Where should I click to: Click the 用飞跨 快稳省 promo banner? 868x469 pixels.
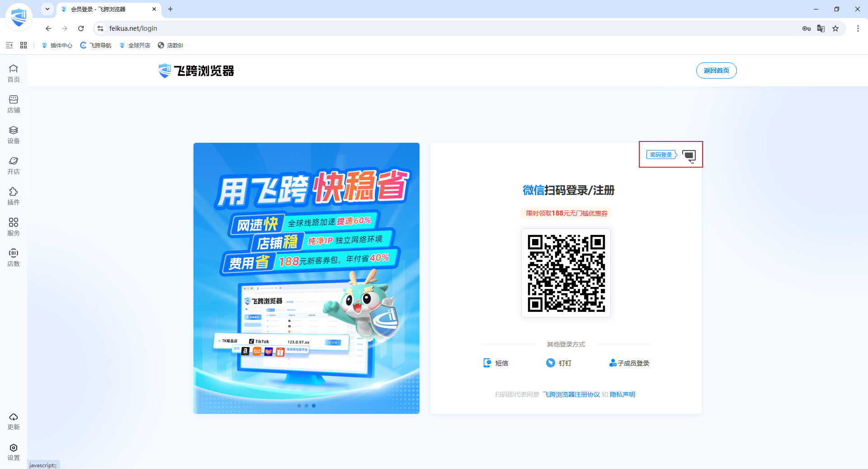point(307,278)
